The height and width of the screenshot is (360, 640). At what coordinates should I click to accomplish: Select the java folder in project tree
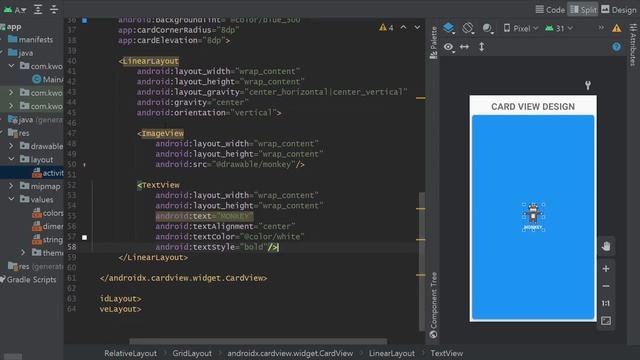21,53
